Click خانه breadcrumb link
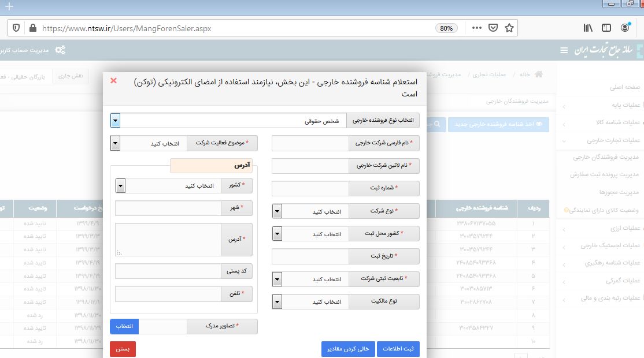This screenshot has height=358, width=644. 524,74
